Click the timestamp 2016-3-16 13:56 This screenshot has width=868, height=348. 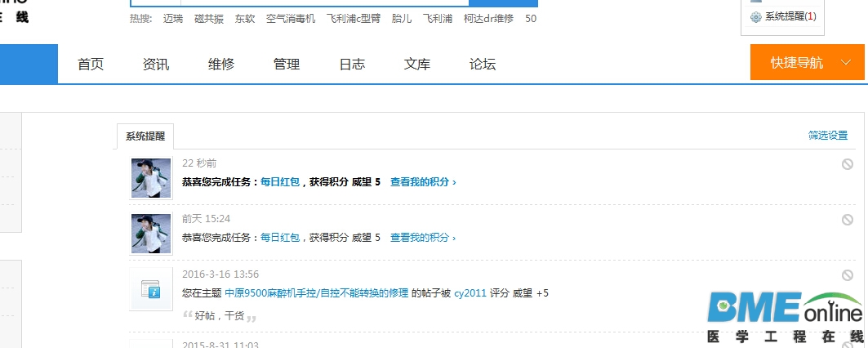pos(220,274)
